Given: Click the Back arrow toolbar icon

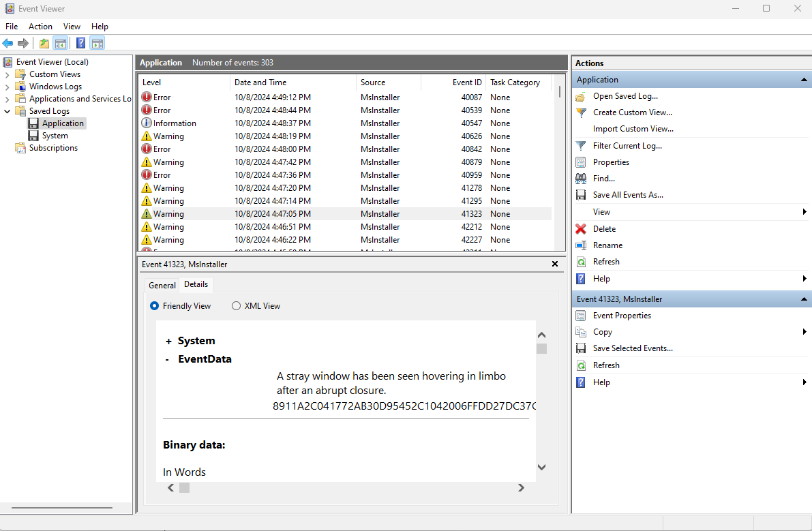Looking at the screenshot, I should pyautogui.click(x=7, y=43).
